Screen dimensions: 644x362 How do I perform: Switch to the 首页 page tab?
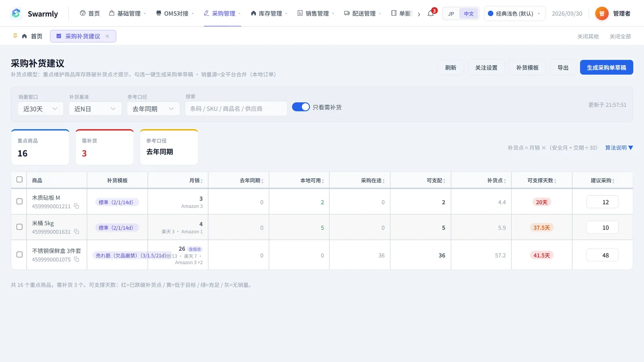pyautogui.click(x=32, y=36)
